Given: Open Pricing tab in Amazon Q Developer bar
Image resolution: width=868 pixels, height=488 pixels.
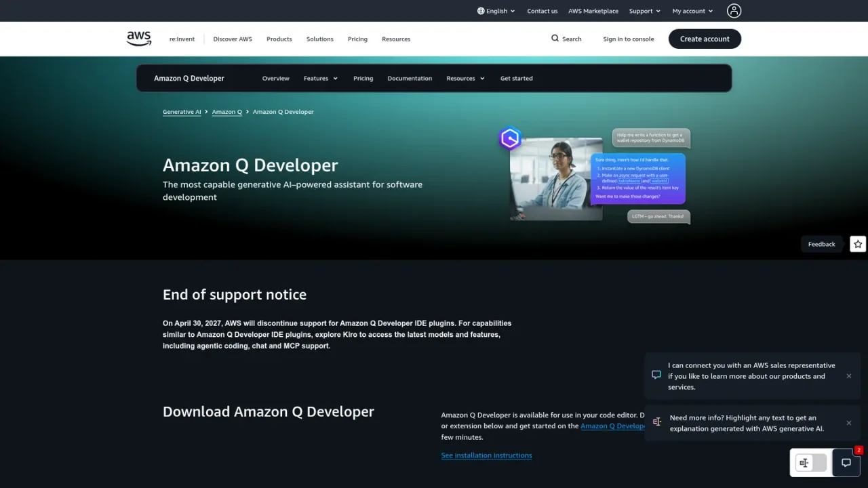Looking at the screenshot, I should tap(363, 78).
